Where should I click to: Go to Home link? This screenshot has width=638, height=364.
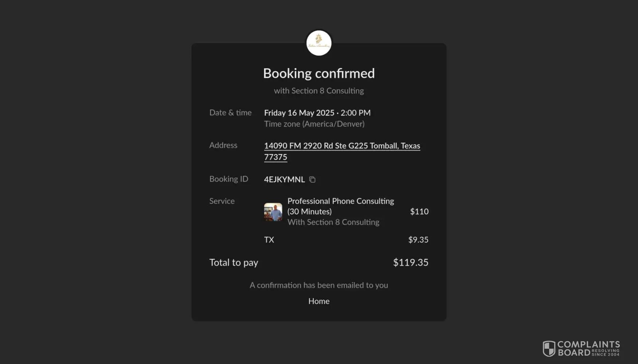pos(319,301)
